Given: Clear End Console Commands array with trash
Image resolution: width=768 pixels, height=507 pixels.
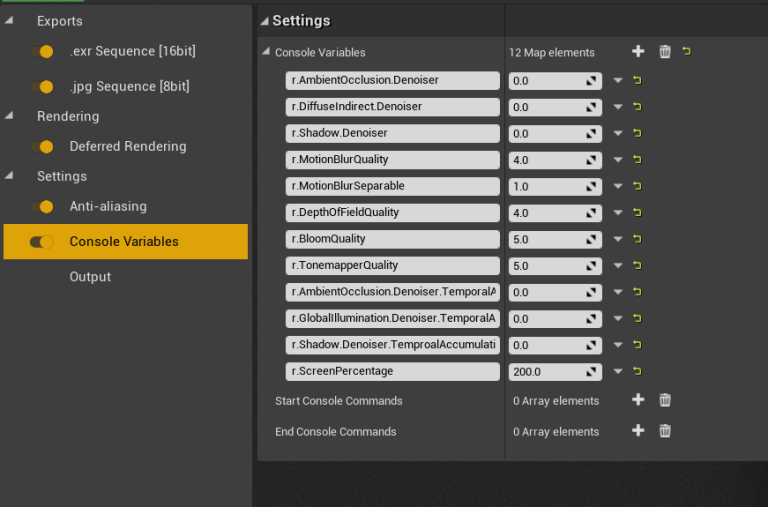Looking at the screenshot, I should point(665,431).
